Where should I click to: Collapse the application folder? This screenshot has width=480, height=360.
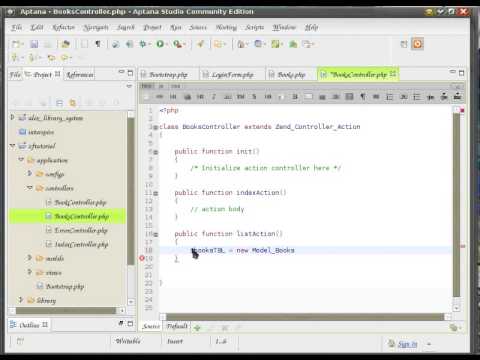coord(21,160)
